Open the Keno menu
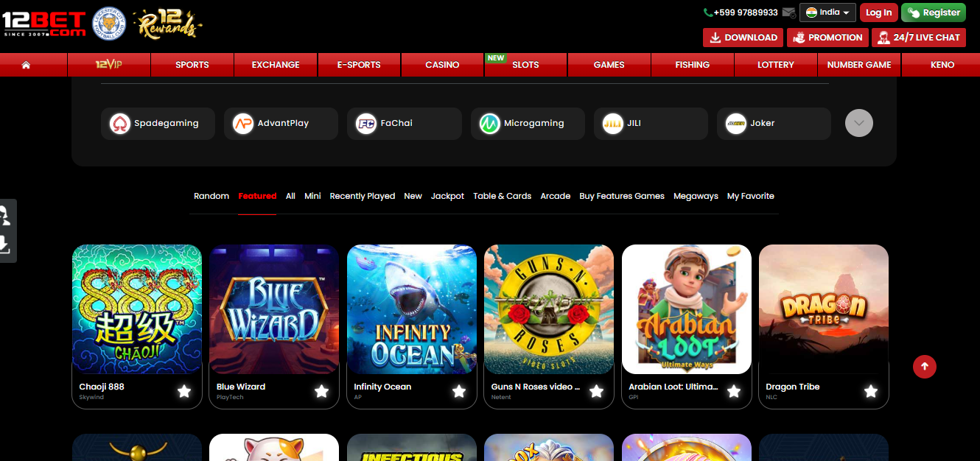Screen dimensions: 980x461 click(x=942, y=65)
